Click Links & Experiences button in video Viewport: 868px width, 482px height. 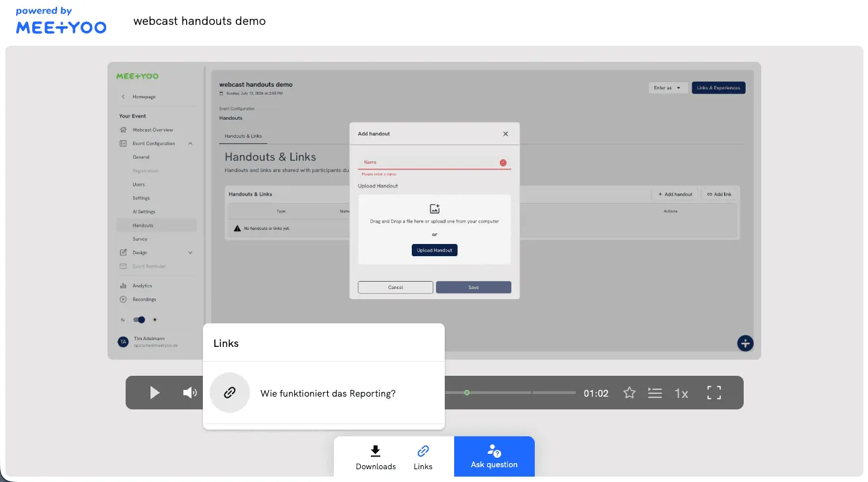718,88
